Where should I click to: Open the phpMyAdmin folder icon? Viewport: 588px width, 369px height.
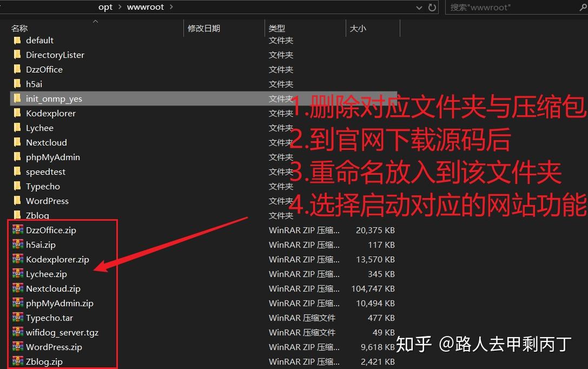pyautogui.click(x=17, y=157)
